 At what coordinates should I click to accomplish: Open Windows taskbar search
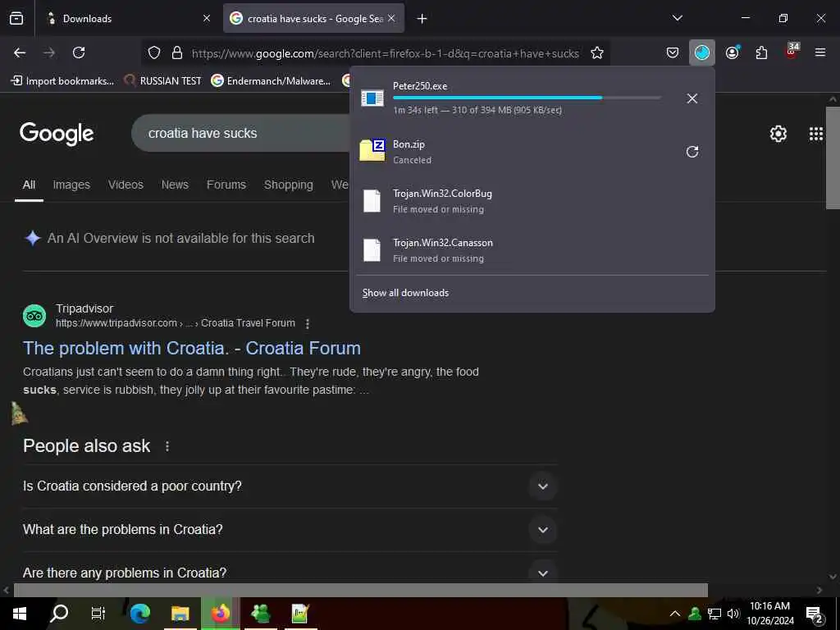[x=59, y=614]
